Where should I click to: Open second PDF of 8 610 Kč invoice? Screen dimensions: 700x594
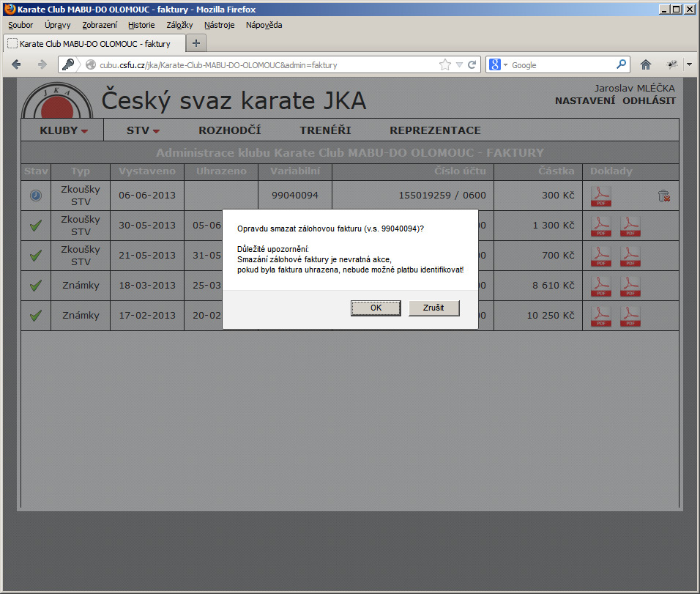pos(630,286)
